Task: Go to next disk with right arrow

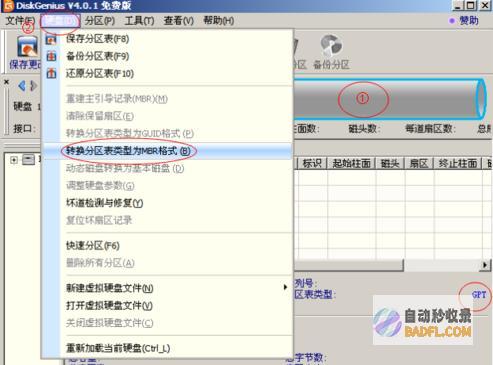Action: click(x=33, y=86)
